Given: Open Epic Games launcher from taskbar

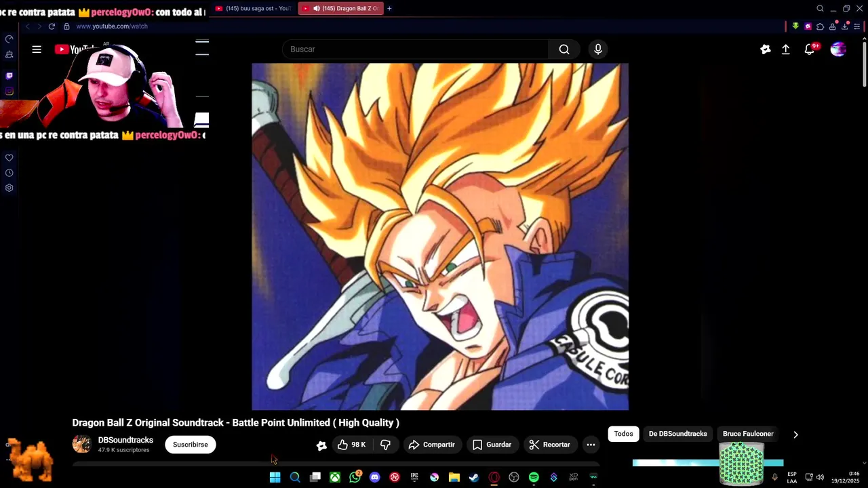Looking at the screenshot, I should 414,477.
